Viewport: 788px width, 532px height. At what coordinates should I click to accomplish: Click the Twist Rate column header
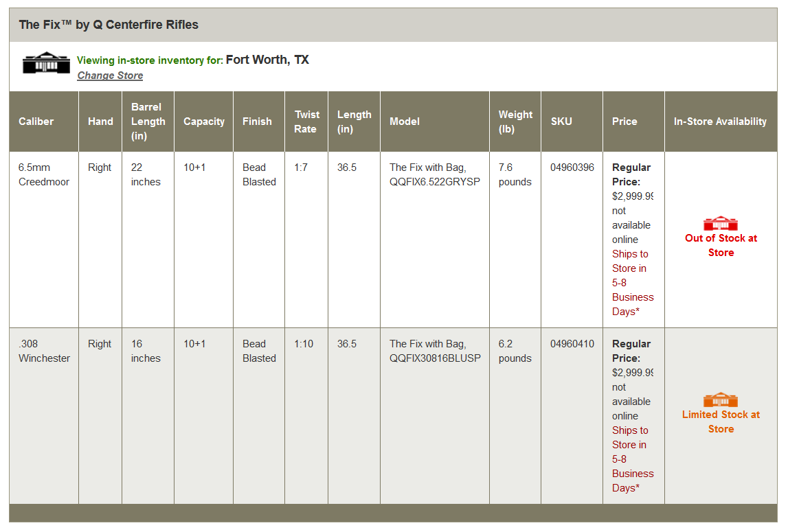click(x=306, y=122)
